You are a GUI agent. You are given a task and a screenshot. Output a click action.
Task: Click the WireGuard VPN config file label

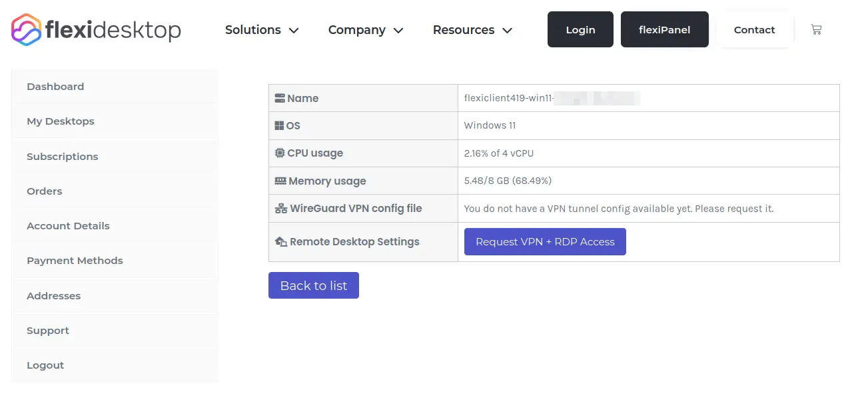(356, 209)
